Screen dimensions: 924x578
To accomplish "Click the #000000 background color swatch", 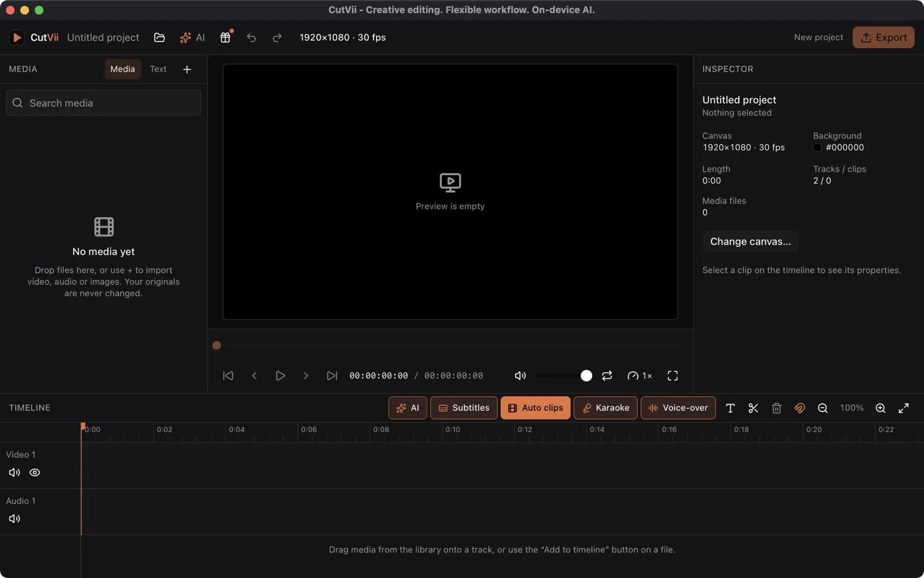I will point(817,148).
